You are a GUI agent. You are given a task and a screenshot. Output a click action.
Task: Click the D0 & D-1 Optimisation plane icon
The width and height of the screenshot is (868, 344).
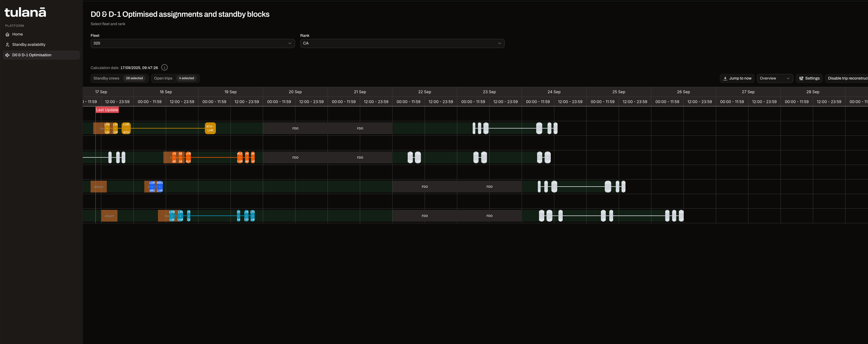point(7,55)
